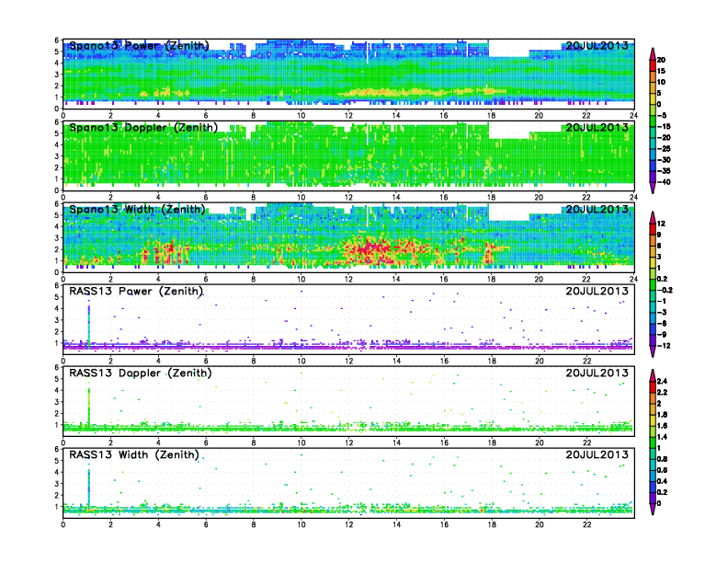Click 20JUL2013 date in Spano13 Width panel

(597, 209)
